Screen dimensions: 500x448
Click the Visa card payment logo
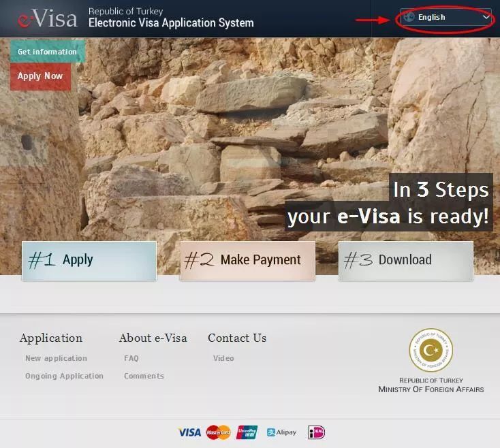point(189,432)
